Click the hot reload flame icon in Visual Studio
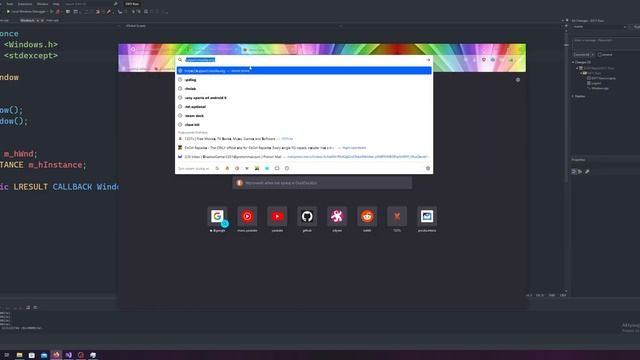This screenshot has width=640, height=360. click(x=58, y=12)
